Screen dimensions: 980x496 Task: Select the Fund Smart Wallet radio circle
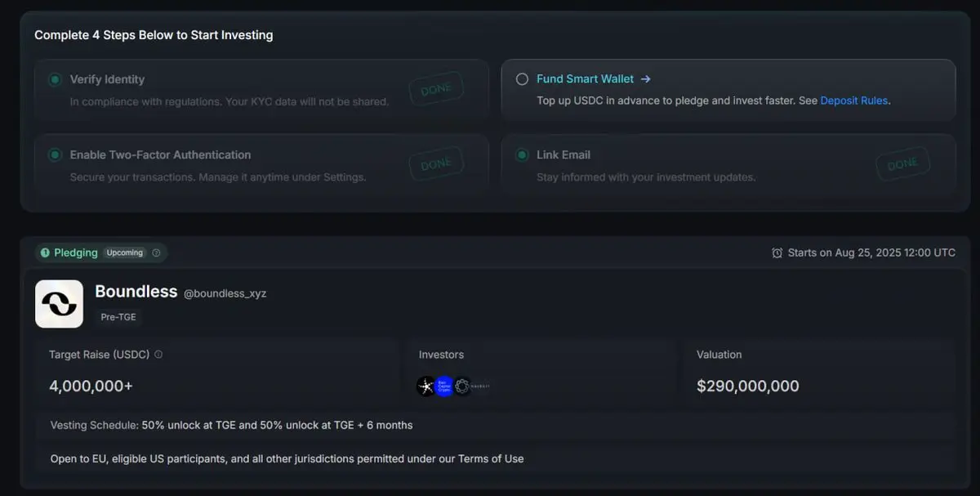click(x=522, y=79)
